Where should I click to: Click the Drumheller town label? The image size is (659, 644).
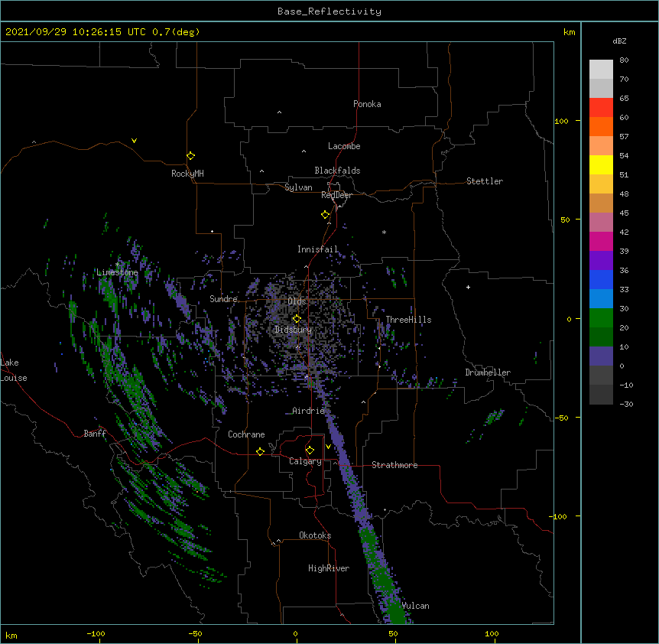tap(488, 372)
